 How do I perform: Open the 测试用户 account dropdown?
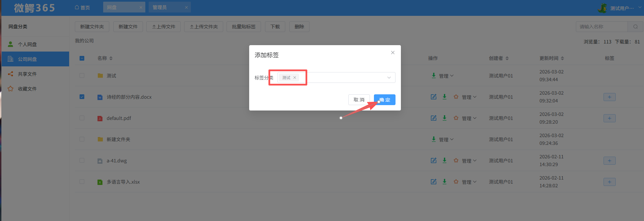[x=625, y=8]
